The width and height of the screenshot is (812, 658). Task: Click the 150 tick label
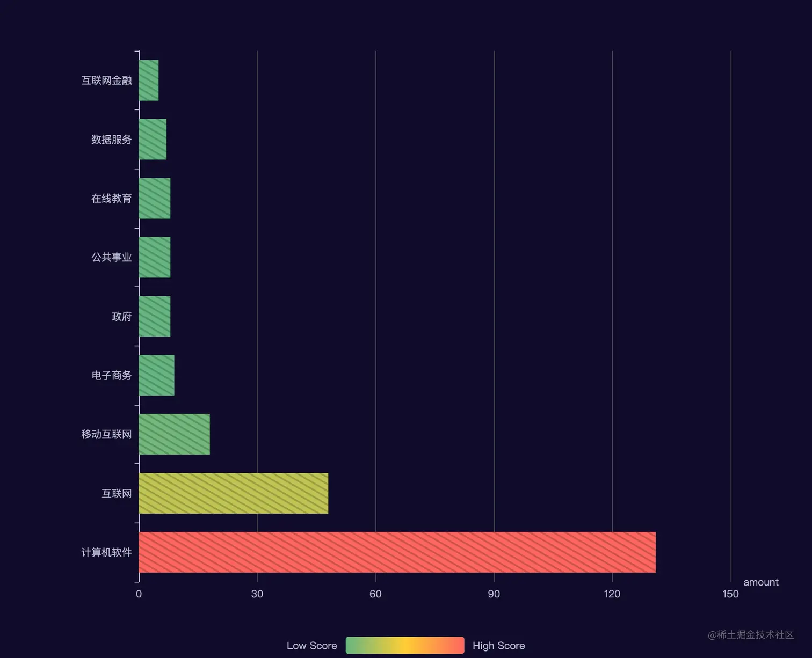[730, 594]
